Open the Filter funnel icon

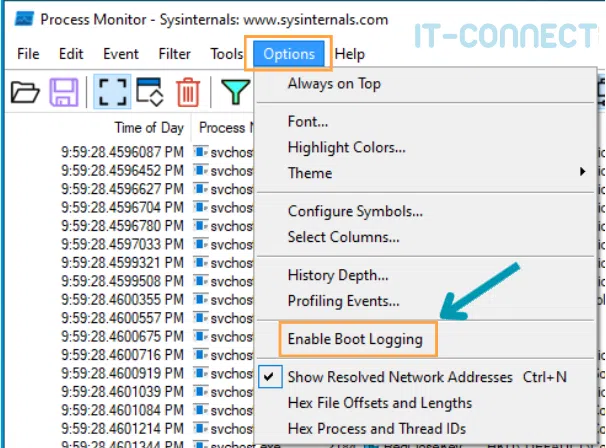(235, 92)
